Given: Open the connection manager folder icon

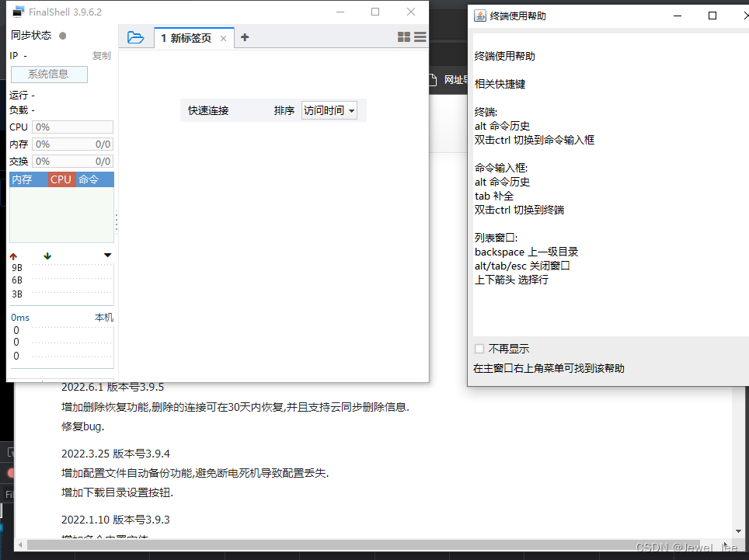Looking at the screenshot, I should 136,37.
